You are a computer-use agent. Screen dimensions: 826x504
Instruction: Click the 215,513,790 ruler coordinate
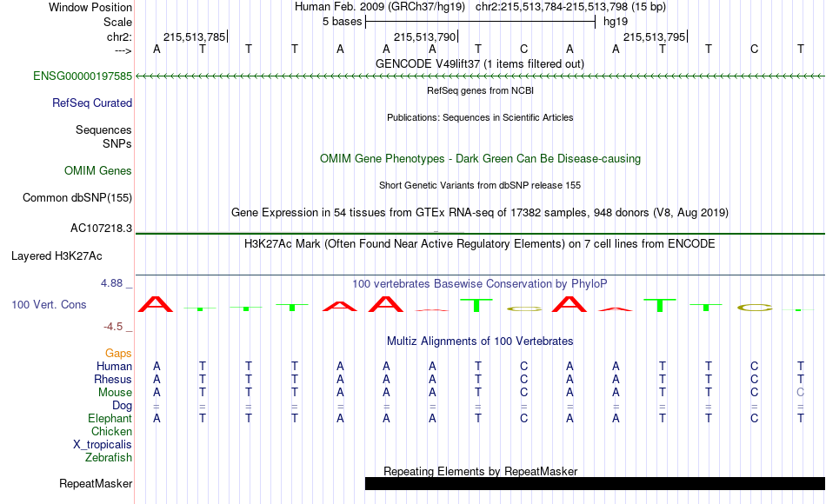pos(424,36)
